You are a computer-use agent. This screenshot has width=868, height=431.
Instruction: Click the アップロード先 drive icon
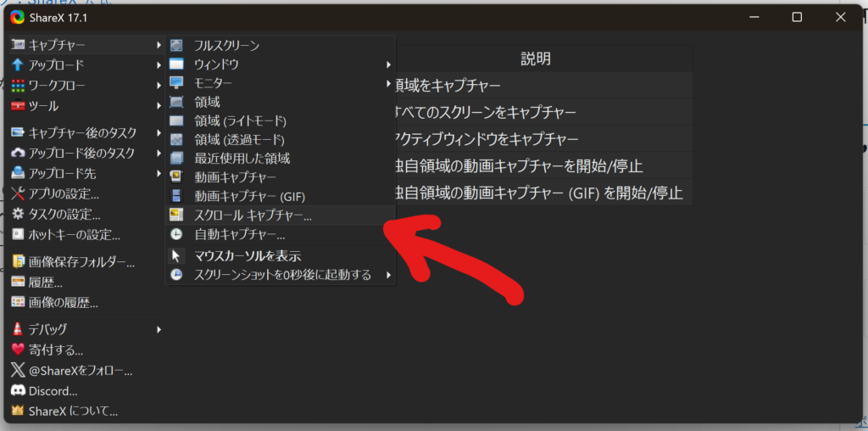coord(18,173)
